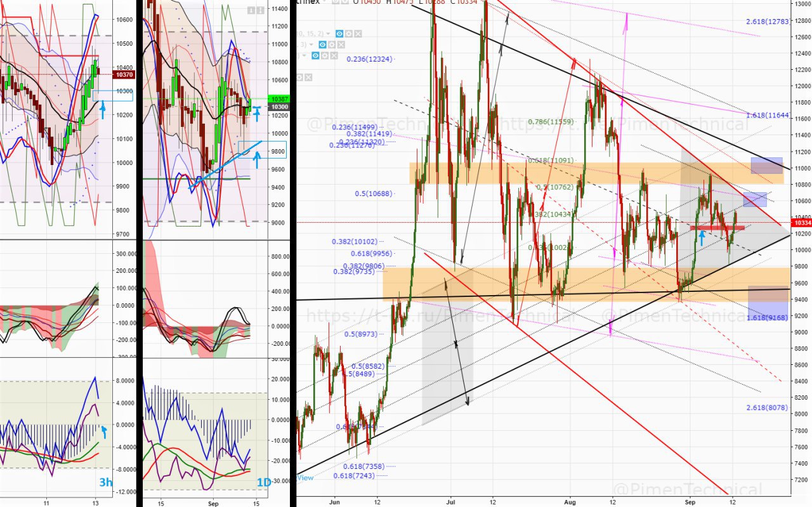
Task: Open settings gear of lowest indicator row
Action: coord(299,77)
